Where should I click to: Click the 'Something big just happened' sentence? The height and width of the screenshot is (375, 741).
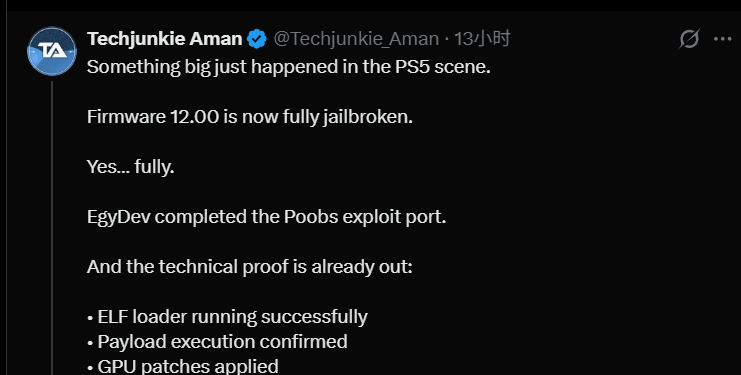pyautogui.click(x=289, y=67)
